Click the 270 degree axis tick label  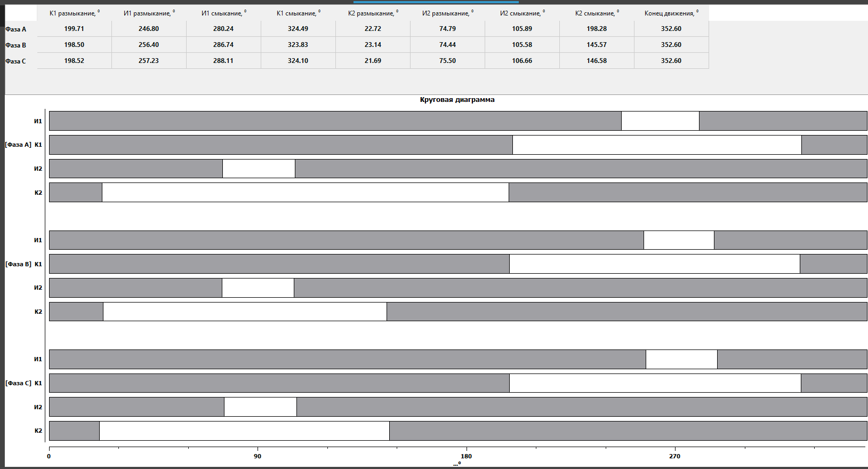(675, 456)
